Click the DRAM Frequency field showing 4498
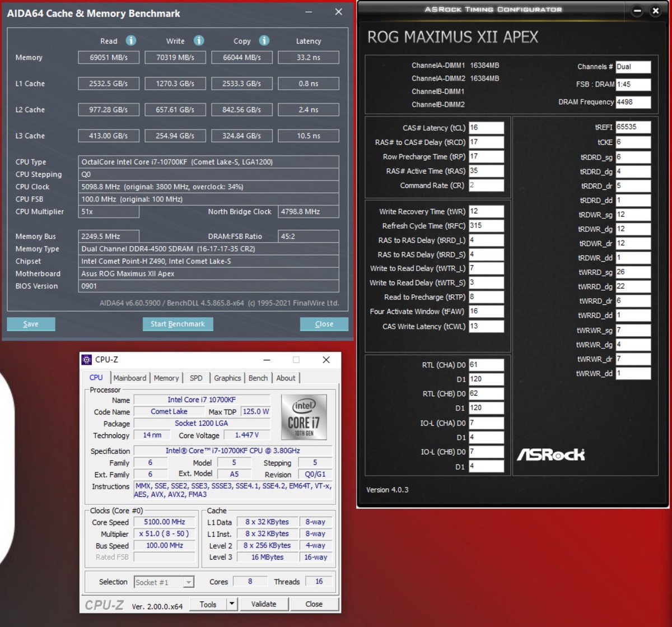Screen dimensions: 672x627 [633, 102]
